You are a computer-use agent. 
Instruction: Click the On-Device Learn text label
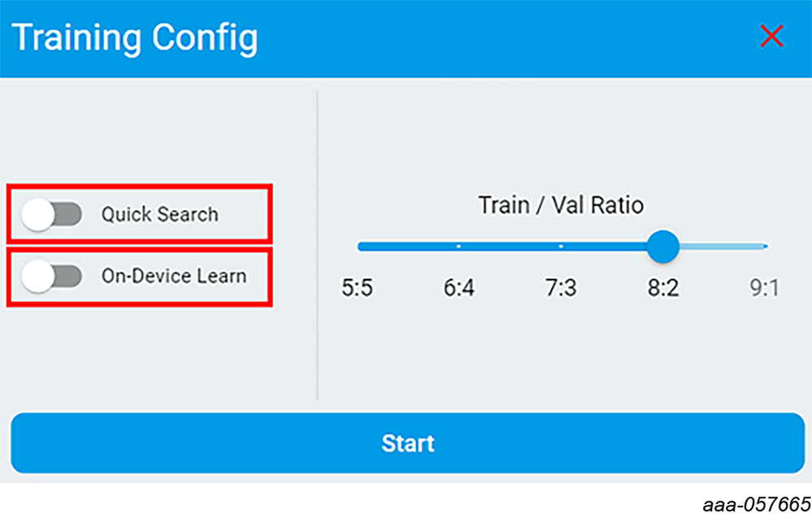pos(173,276)
